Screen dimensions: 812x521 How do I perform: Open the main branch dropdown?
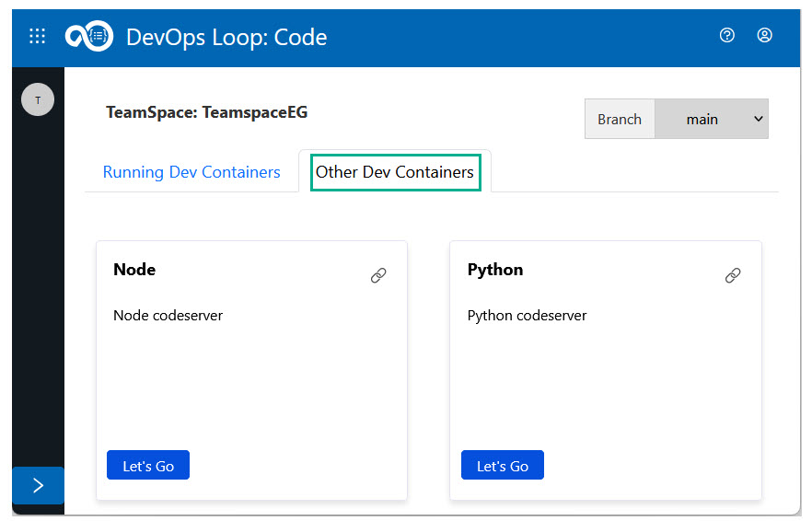[711, 119]
